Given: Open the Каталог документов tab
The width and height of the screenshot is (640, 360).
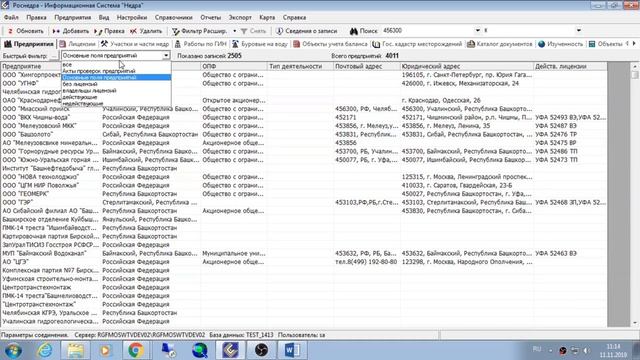Looking at the screenshot, I should tap(500, 44).
